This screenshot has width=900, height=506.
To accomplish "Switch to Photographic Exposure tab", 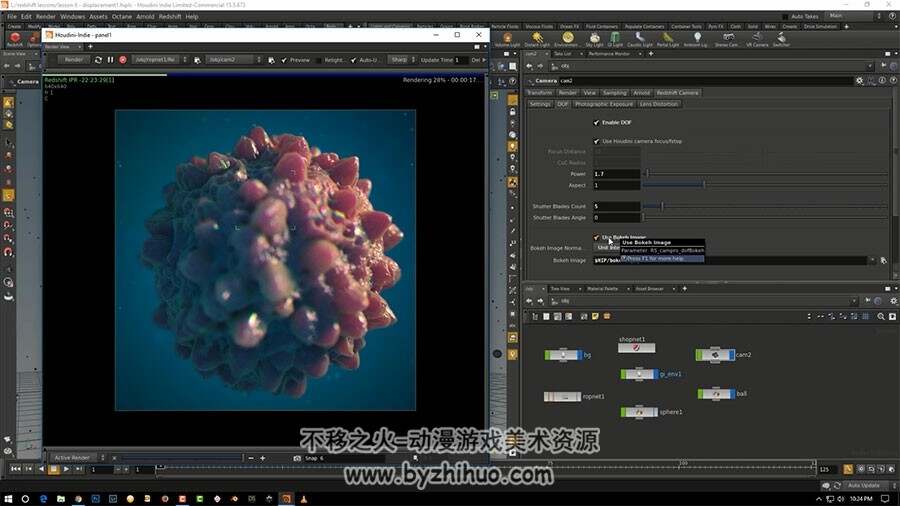I will 604,104.
